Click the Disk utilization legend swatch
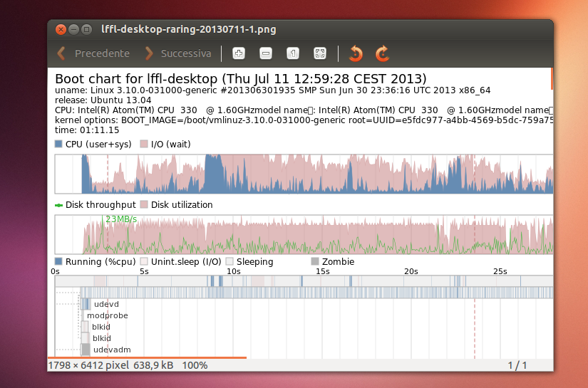 [144, 205]
